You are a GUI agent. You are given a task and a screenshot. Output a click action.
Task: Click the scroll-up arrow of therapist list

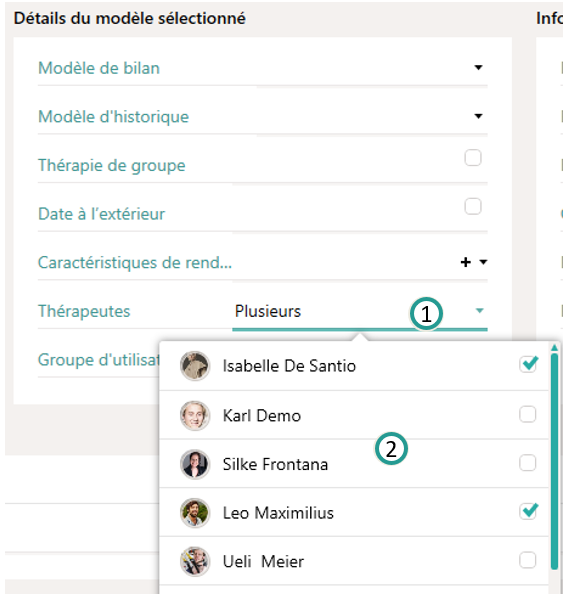[555, 347]
